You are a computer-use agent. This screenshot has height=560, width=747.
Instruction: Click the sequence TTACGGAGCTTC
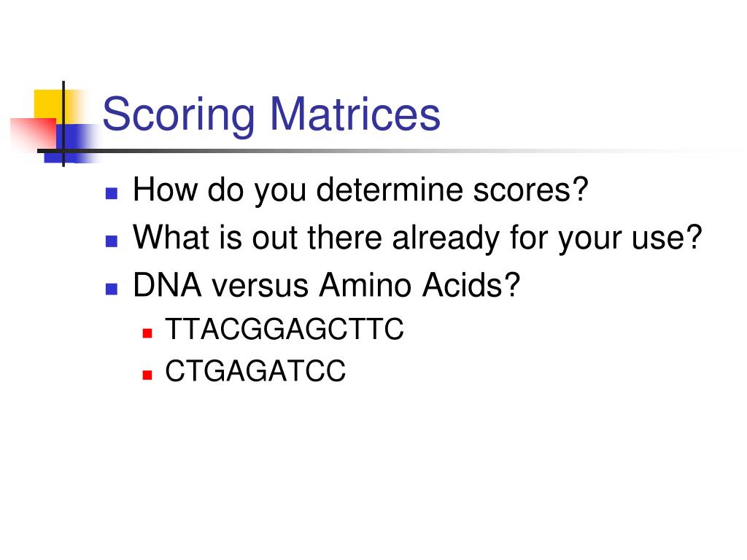click(x=285, y=329)
